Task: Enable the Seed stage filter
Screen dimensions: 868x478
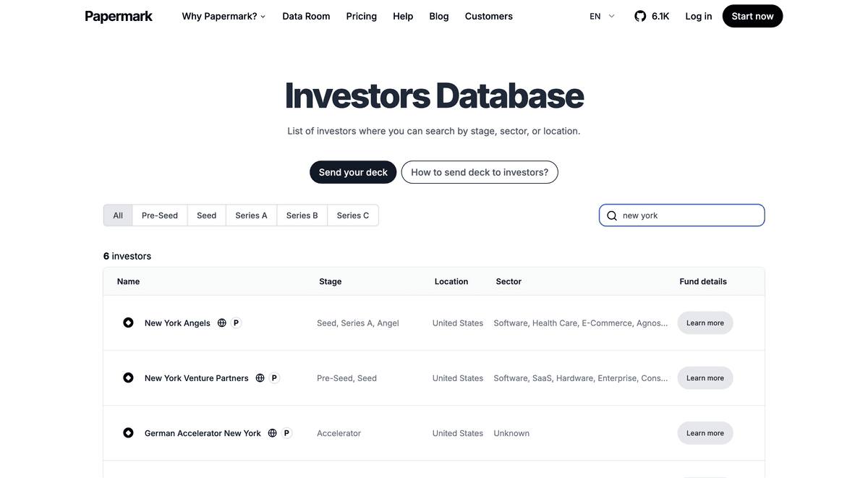Action: pyautogui.click(x=206, y=215)
